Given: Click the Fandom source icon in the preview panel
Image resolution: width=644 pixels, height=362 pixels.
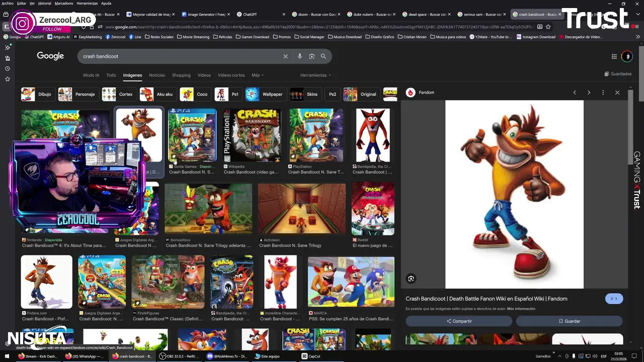Looking at the screenshot, I should [411, 93].
